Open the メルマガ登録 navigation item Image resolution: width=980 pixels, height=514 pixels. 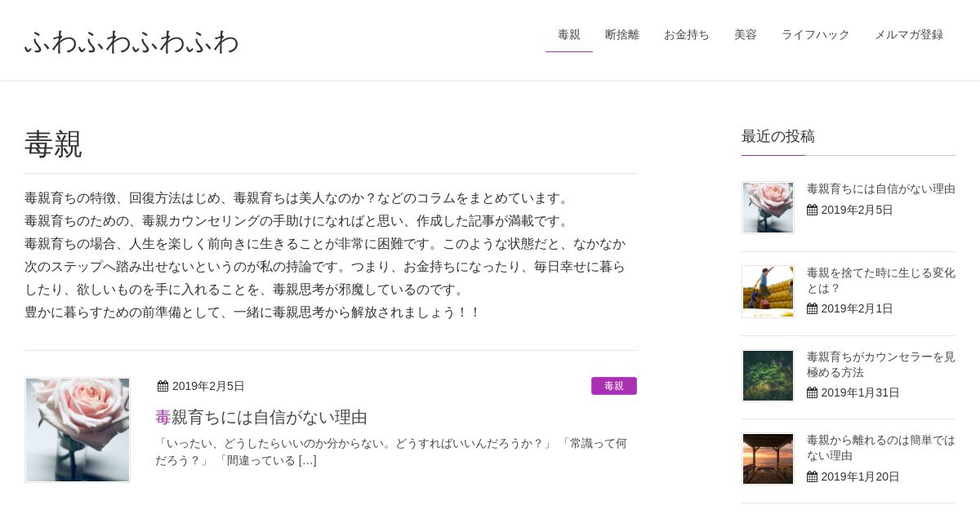(909, 34)
